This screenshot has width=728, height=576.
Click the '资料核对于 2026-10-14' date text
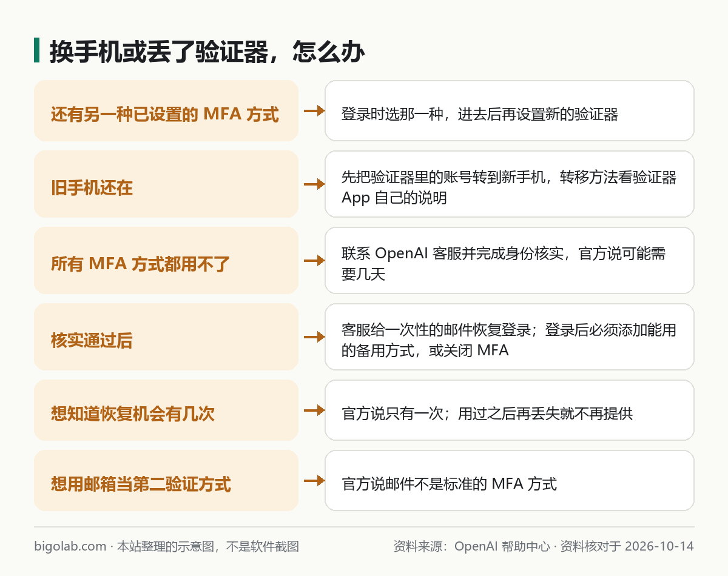click(x=627, y=546)
